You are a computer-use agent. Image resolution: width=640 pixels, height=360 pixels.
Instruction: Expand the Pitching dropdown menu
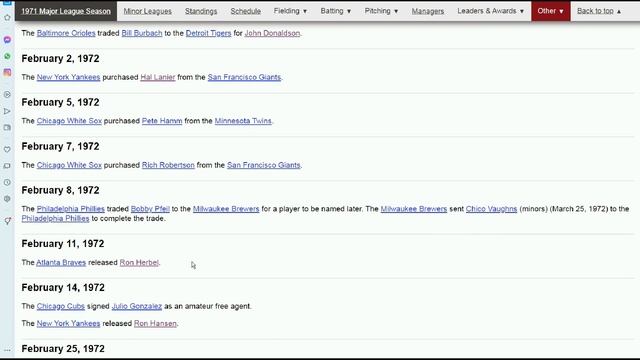381,11
